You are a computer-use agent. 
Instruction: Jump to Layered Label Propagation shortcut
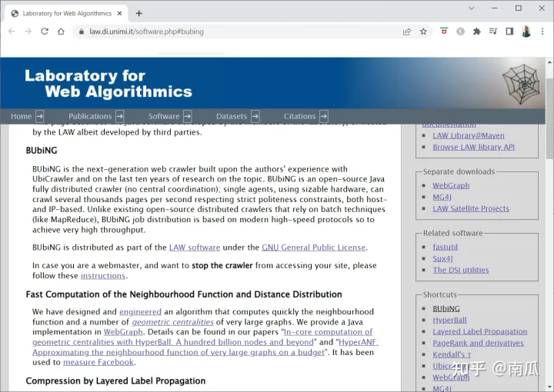[x=480, y=331]
